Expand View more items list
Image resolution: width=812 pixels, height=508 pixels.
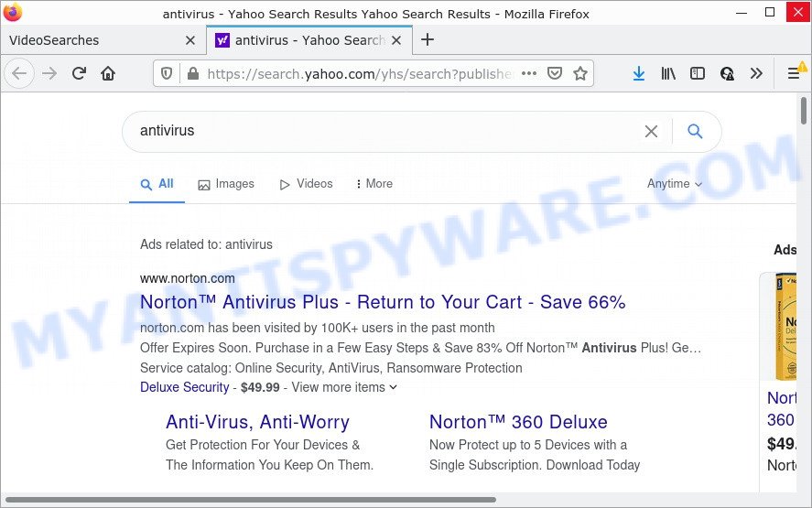[344, 387]
